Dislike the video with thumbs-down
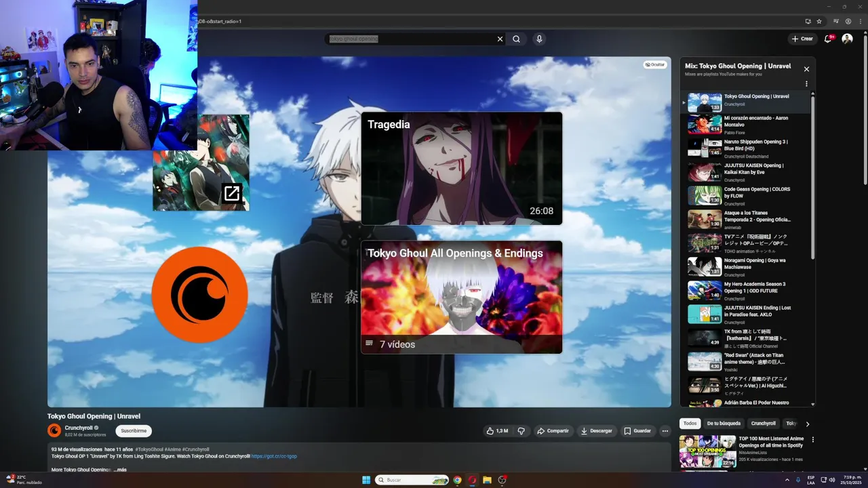 pyautogui.click(x=521, y=431)
